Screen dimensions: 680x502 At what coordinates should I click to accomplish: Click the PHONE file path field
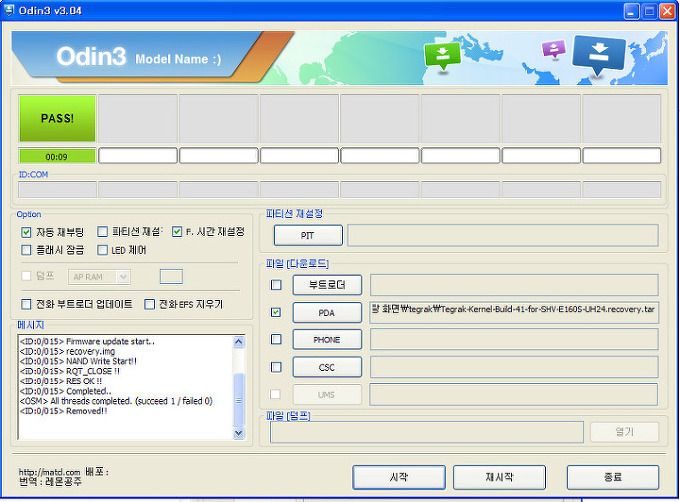(514, 340)
